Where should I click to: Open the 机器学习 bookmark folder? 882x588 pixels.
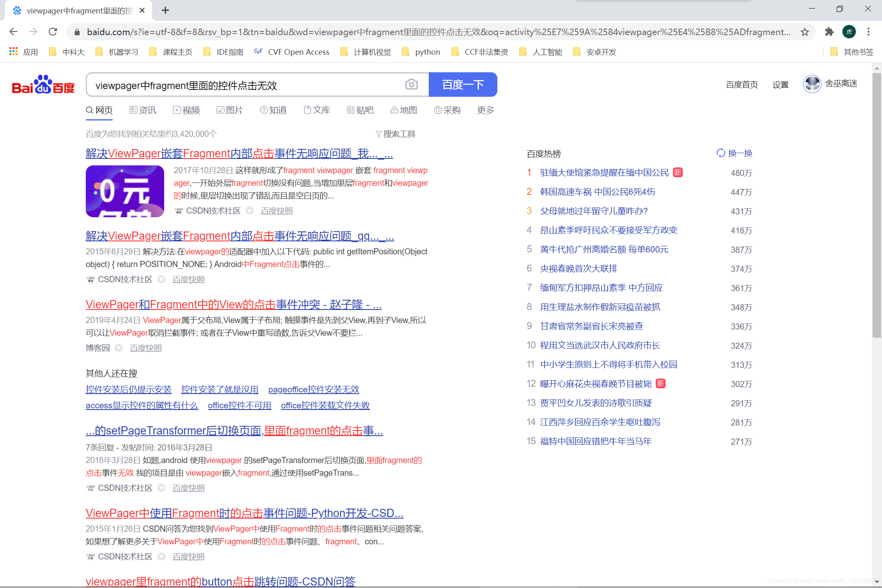(117, 52)
